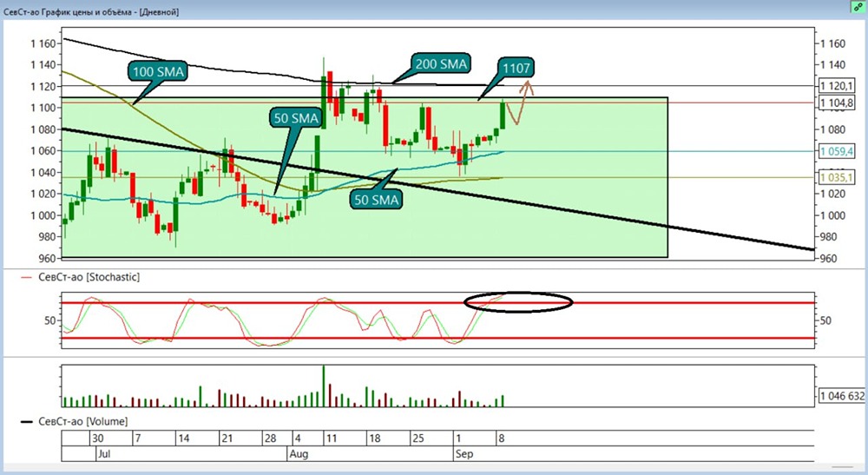The width and height of the screenshot is (868, 475).
Task: Click the date label '28' on the time axis
Action: (270, 439)
